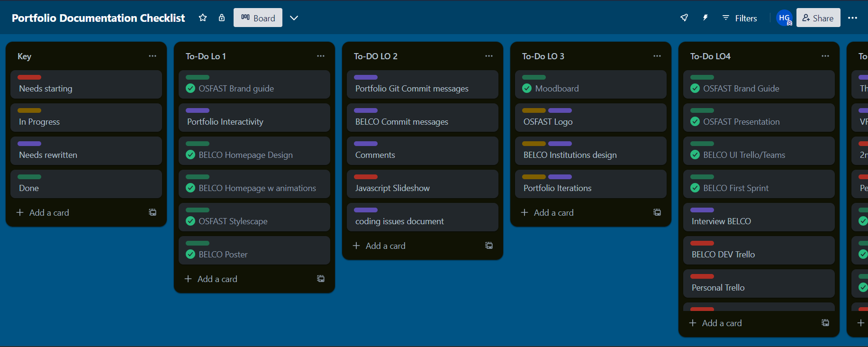Screen dimensions: 868x347
Task: Edit the To-Do LO4 list title
Action: [710, 56]
